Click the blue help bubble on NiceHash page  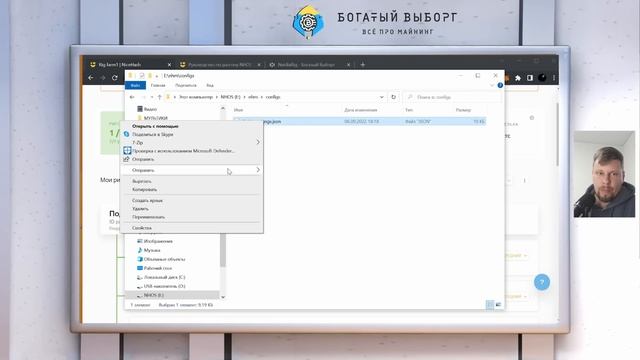click(x=542, y=282)
